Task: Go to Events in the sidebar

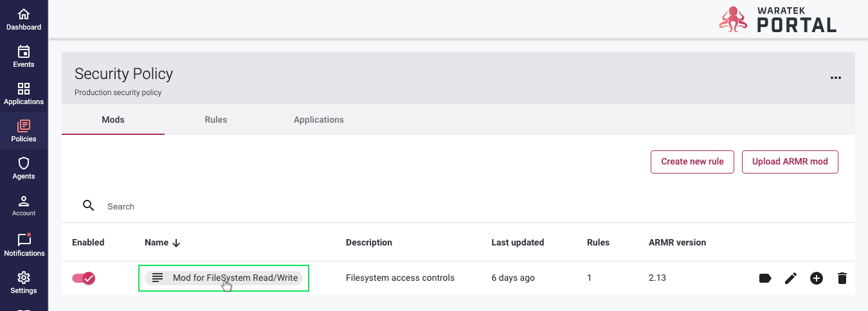Action: pyautogui.click(x=24, y=57)
